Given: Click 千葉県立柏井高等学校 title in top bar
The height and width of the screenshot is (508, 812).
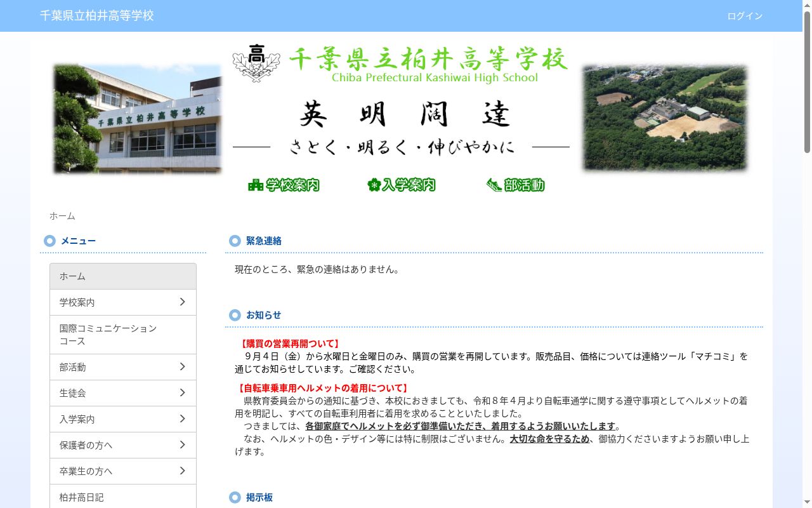Looking at the screenshot, I should click(x=97, y=15).
